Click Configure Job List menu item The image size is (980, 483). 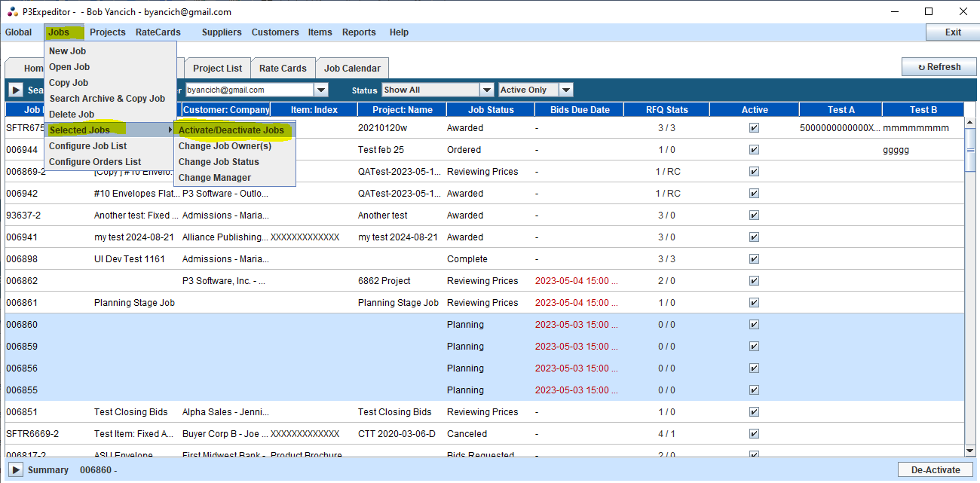click(88, 146)
